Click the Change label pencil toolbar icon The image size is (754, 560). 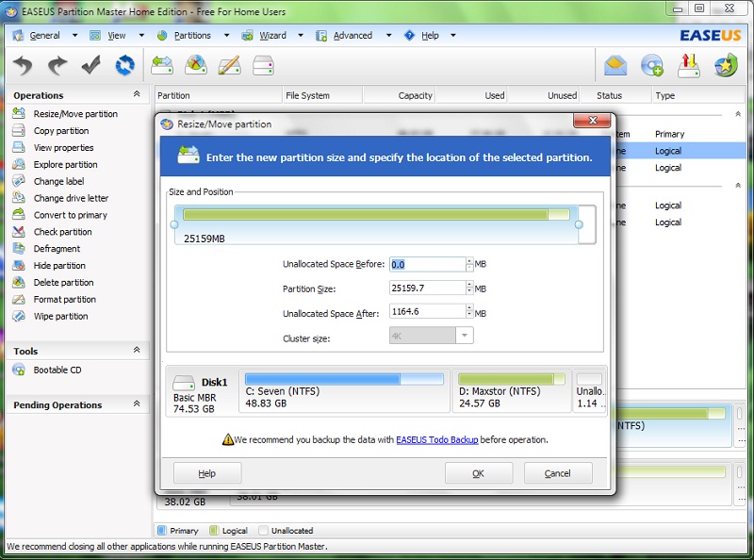click(229, 65)
